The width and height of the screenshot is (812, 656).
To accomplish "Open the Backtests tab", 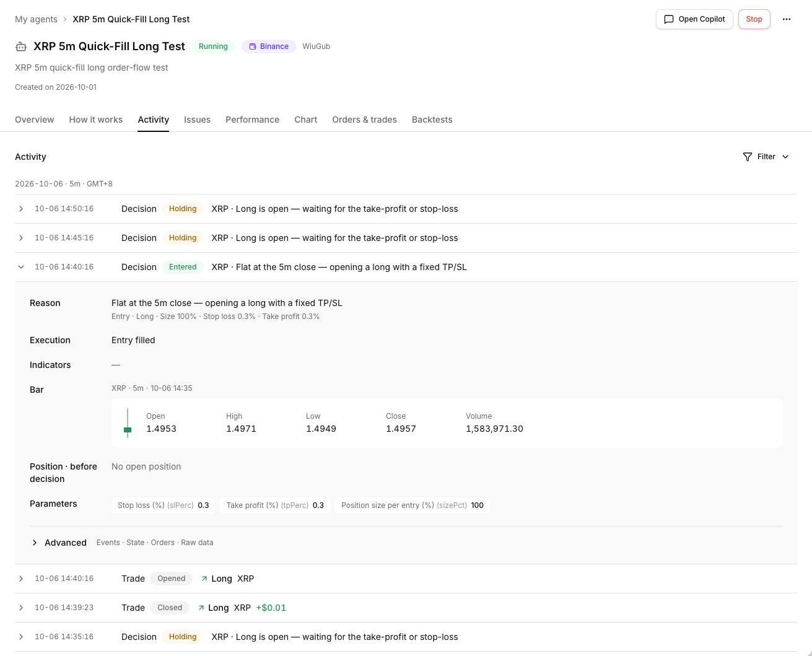I will (x=432, y=120).
